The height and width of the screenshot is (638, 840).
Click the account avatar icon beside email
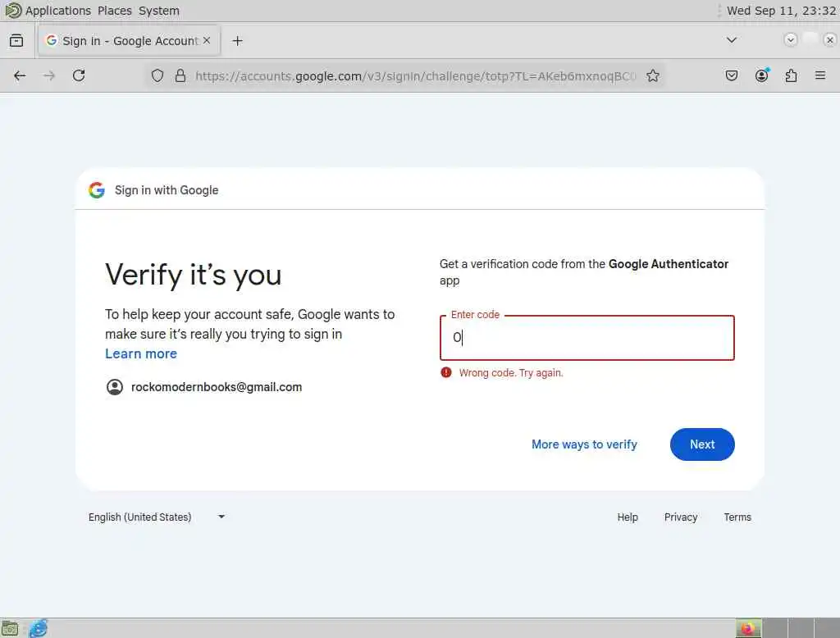click(x=115, y=387)
